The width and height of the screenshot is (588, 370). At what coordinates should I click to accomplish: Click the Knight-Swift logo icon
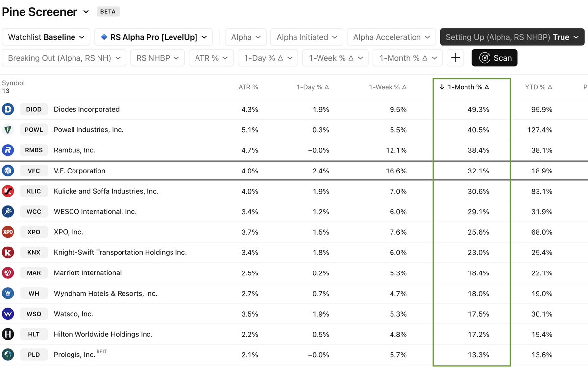pos(8,252)
